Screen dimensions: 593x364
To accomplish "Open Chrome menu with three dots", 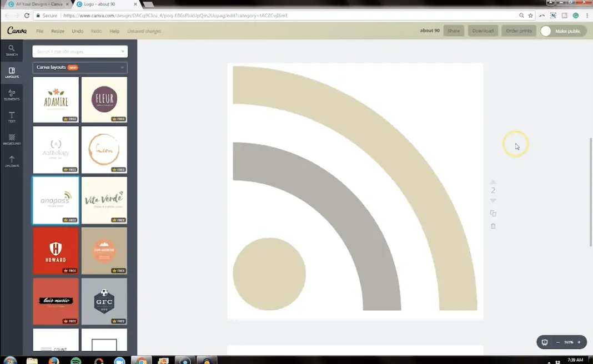I will pos(587,16).
